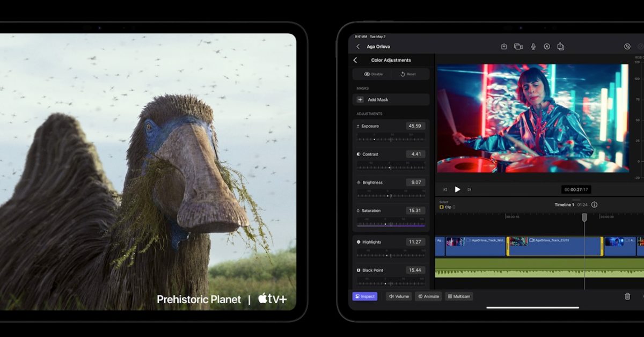This screenshot has height=337, width=644.
Task: Tap the circled A pen icon in the toolbar
Action: click(547, 47)
